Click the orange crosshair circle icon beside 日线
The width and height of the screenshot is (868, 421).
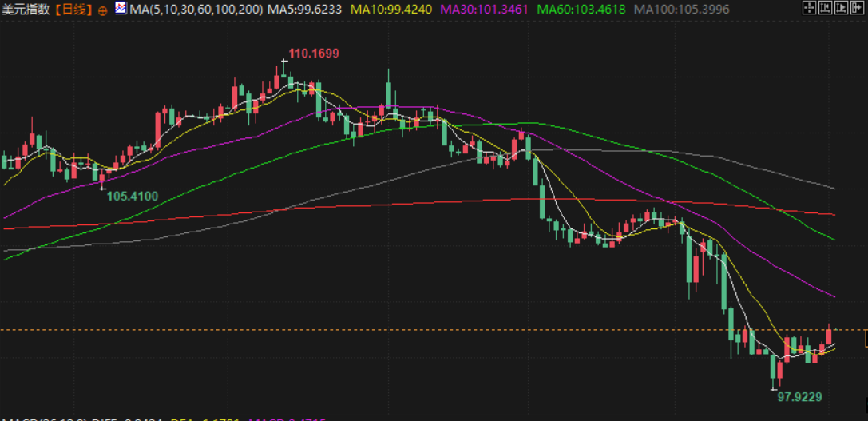pyautogui.click(x=102, y=10)
